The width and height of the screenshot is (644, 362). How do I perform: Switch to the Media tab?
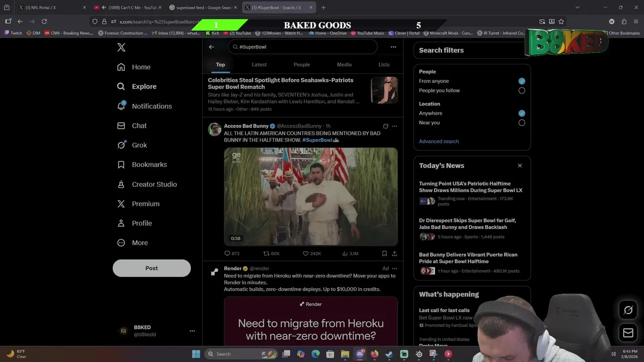344,64
